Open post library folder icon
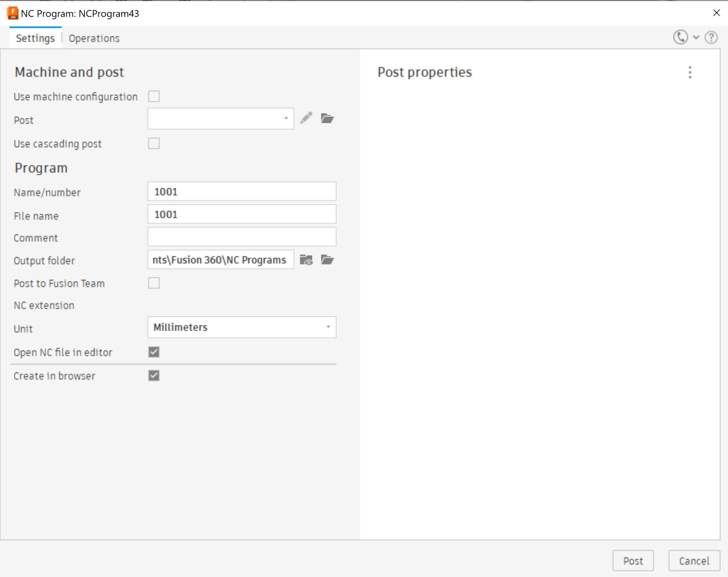Image resolution: width=728 pixels, height=577 pixels. [x=327, y=118]
